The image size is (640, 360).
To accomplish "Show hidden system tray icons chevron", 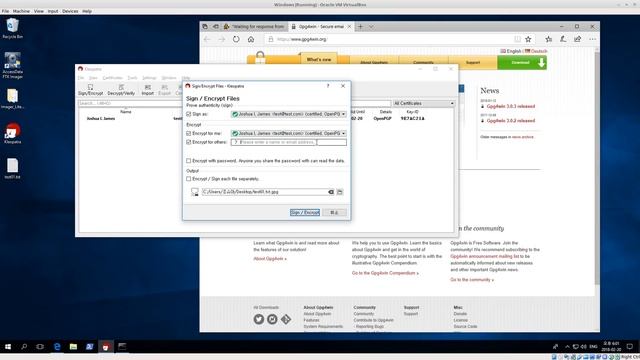I will coord(567,347).
